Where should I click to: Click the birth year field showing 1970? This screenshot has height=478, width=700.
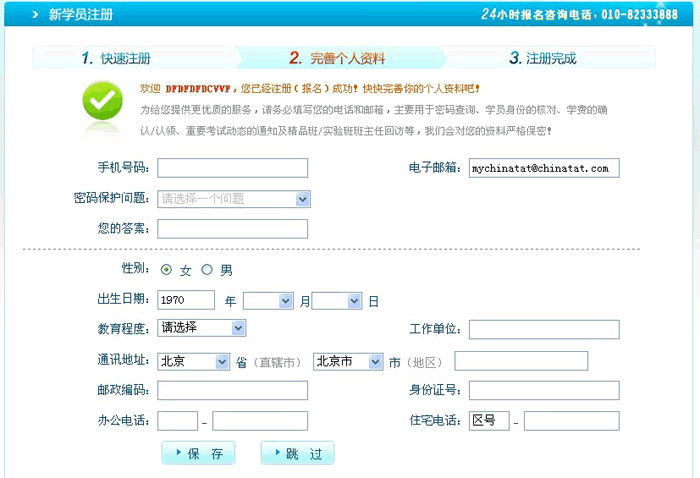click(186, 300)
